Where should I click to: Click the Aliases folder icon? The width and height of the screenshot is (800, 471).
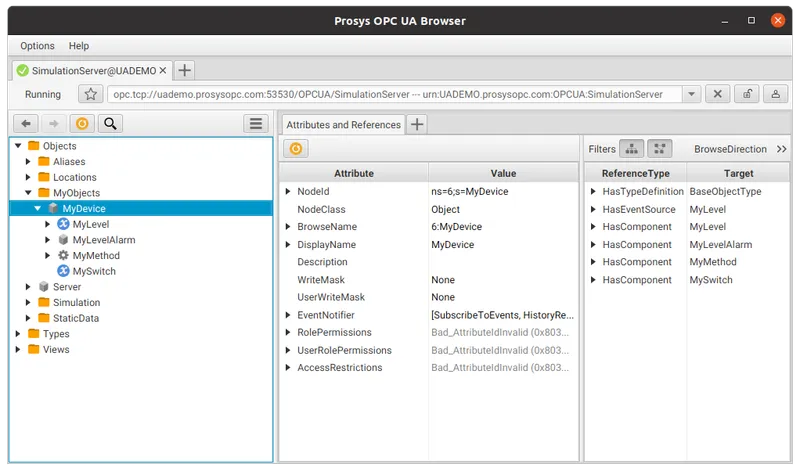pos(44,161)
